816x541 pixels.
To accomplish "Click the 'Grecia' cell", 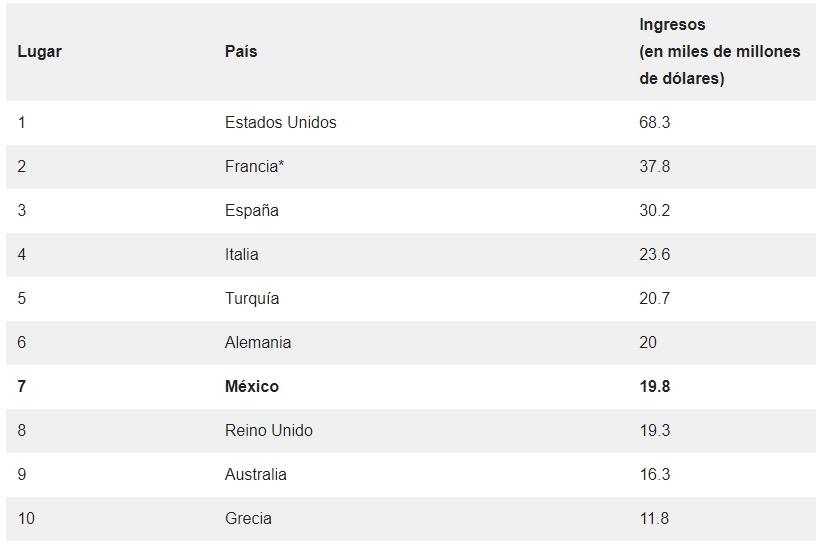I will coord(248,519).
